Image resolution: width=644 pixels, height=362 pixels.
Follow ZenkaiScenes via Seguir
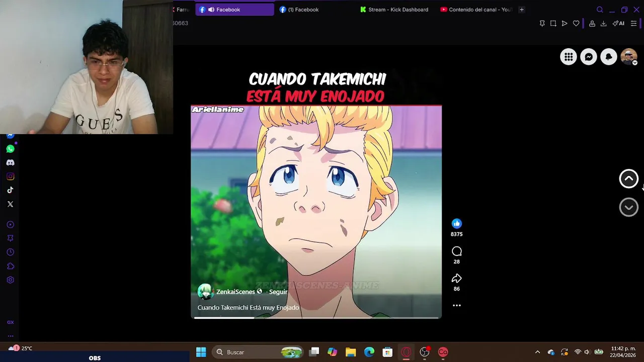pyautogui.click(x=278, y=292)
